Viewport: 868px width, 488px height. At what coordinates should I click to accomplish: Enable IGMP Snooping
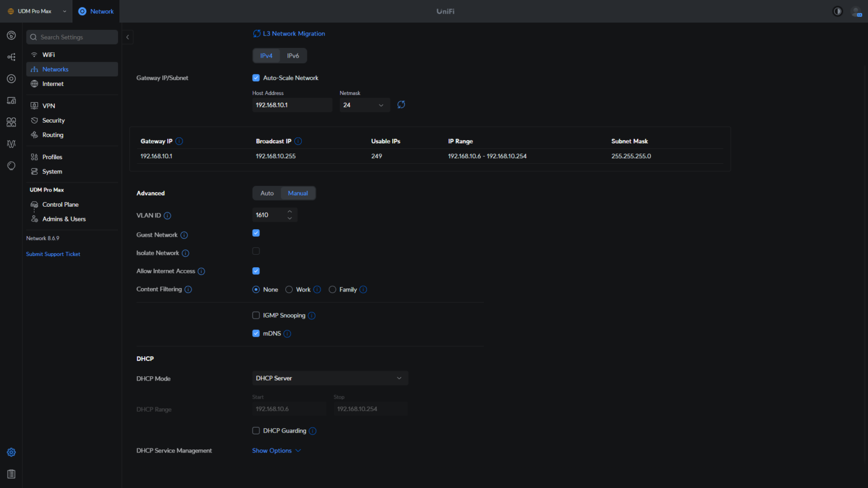coord(256,315)
